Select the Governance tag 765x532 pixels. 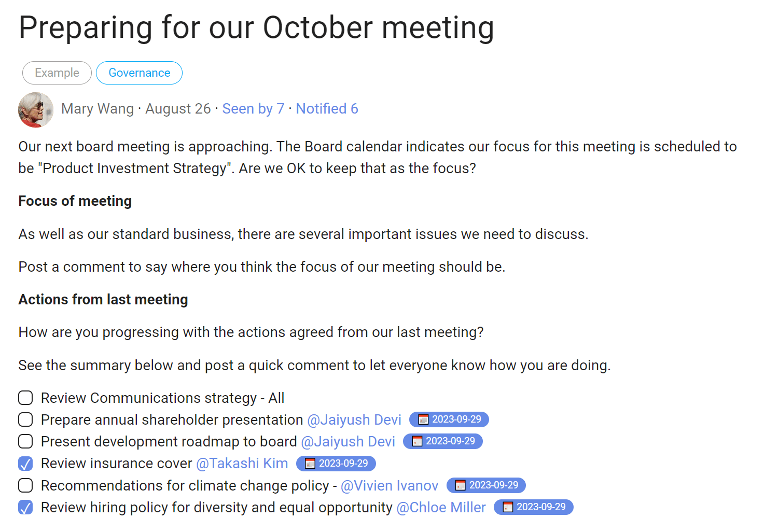[x=139, y=73]
